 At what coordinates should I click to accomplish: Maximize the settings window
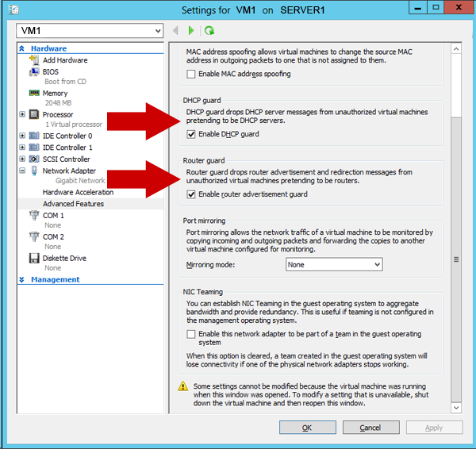pyautogui.click(x=436, y=7)
